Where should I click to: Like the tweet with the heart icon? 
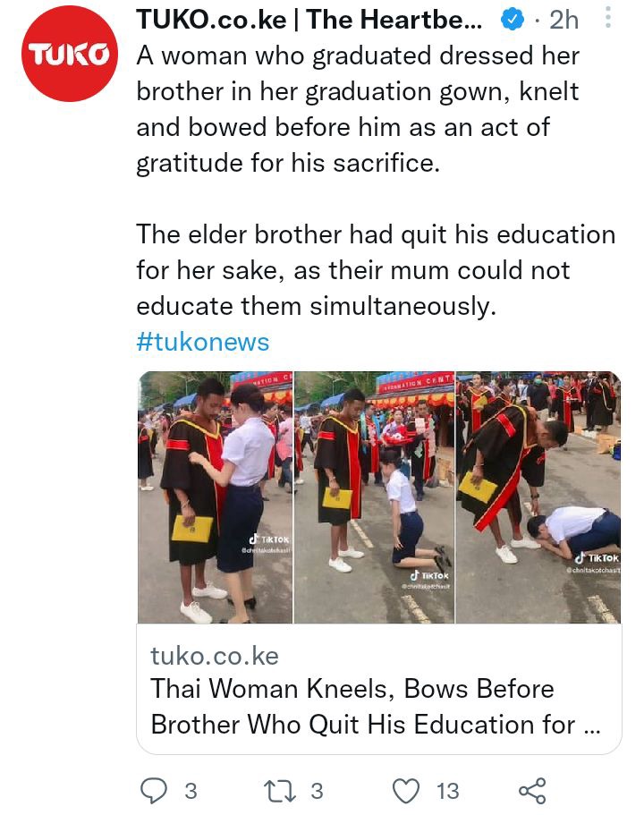coord(405,791)
